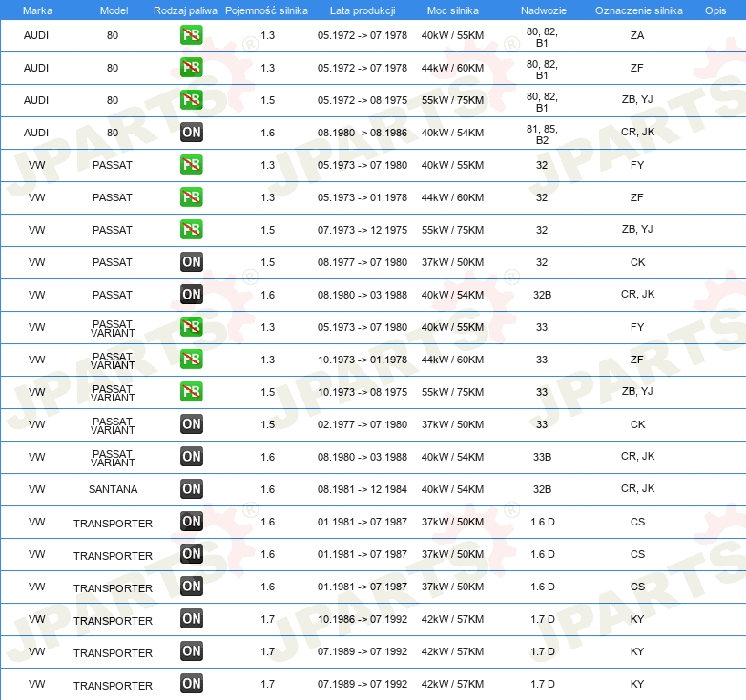
Task: Click date range 05.1973 -> 01.1978
Action: point(363,197)
